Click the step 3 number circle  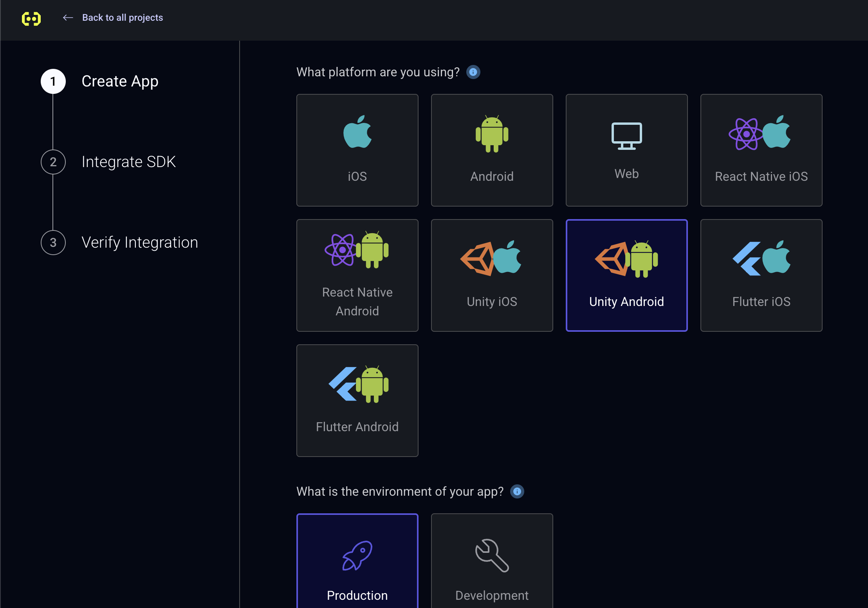click(53, 243)
